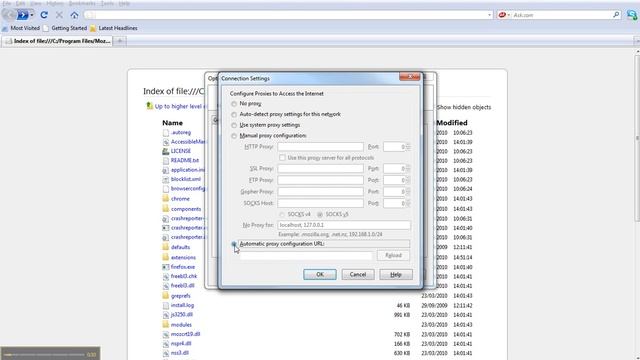
Task: Click the firefox.exe file icon
Action: click(x=165, y=267)
